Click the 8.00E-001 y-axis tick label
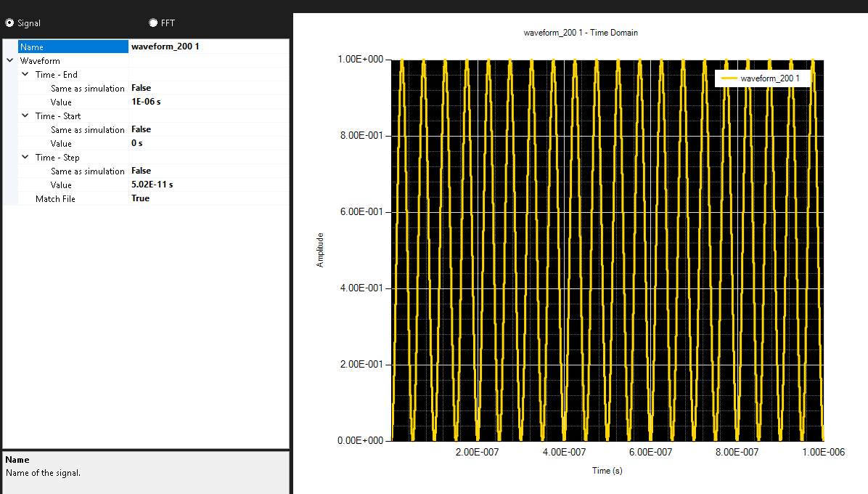 tap(361, 136)
